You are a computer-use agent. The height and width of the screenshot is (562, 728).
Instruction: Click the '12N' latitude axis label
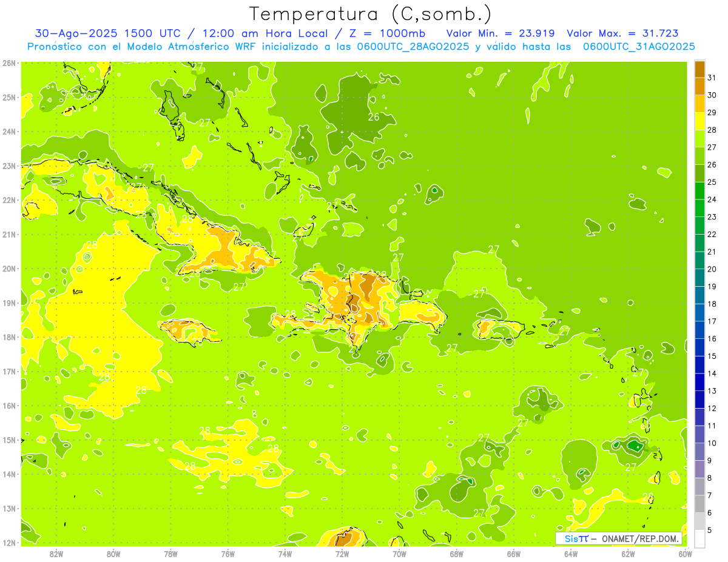(9, 543)
